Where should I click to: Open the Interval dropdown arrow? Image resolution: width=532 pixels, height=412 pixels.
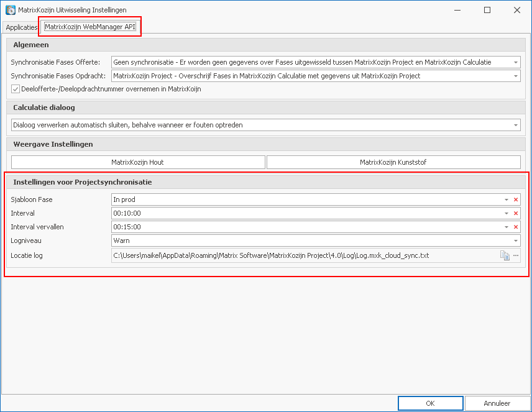click(507, 213)
